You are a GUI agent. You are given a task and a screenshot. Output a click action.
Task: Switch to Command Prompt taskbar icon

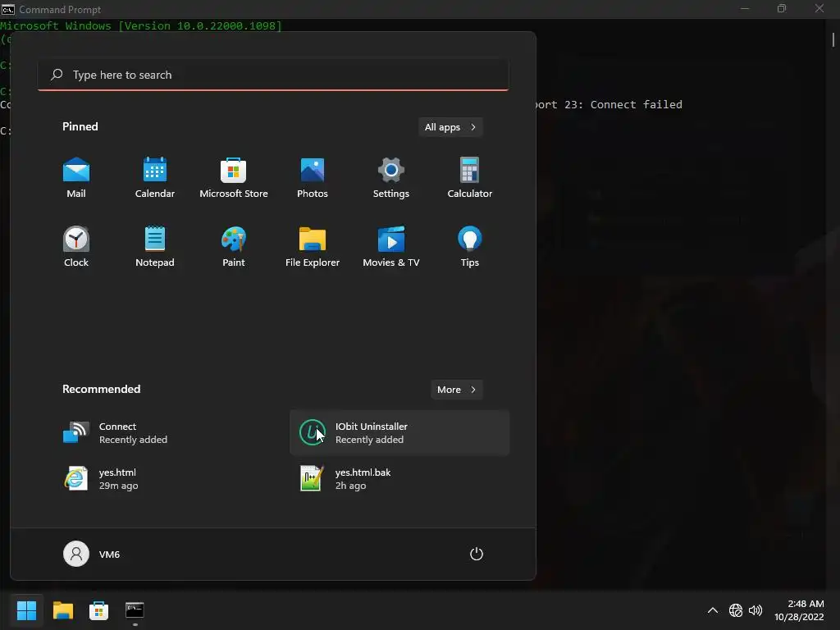[135, 610]
